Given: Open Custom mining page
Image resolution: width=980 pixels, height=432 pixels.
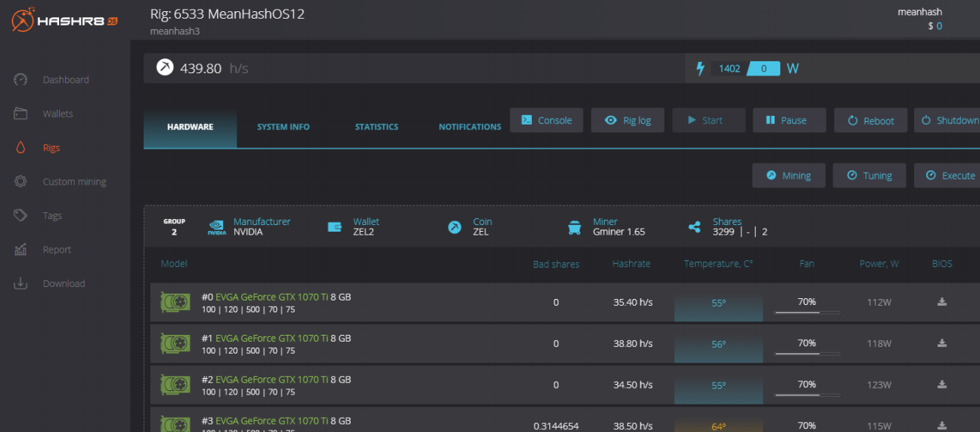Looking at the screenshot, I should (x=74, y=182).
